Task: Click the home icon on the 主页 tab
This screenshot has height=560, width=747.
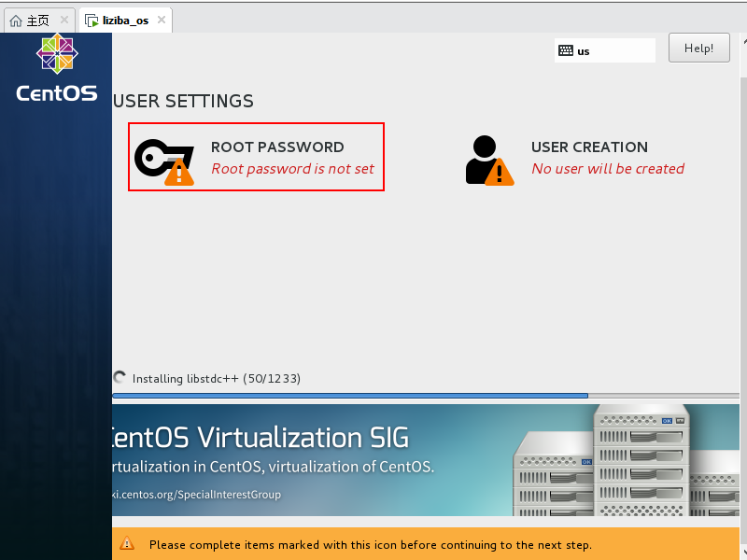Action: (x=16, y=21)
